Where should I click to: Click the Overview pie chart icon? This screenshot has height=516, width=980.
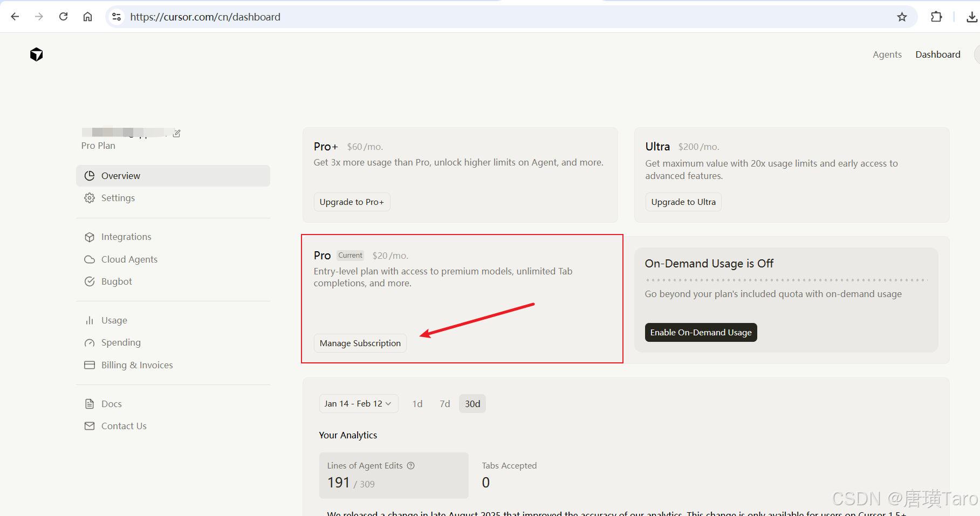coord(90,176)
